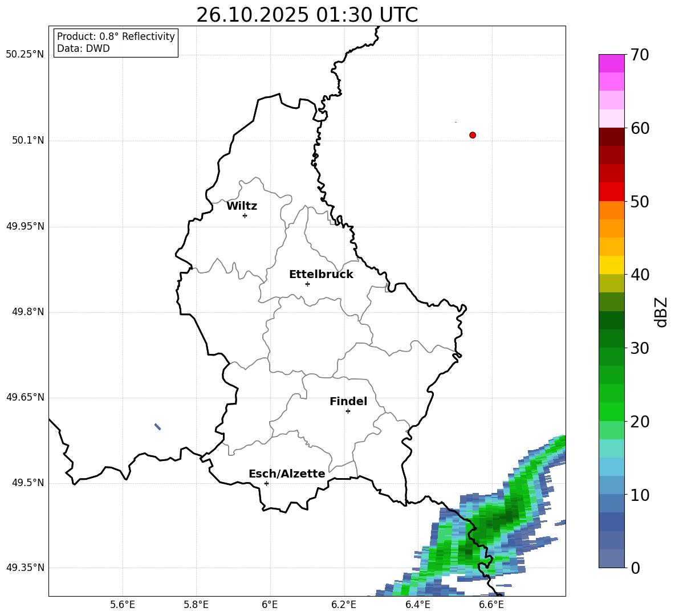The width and height of the screenshot is (675, 616).
Task: Click the Ettelbruck location cross marker
Action: click(x=307, y=284)
